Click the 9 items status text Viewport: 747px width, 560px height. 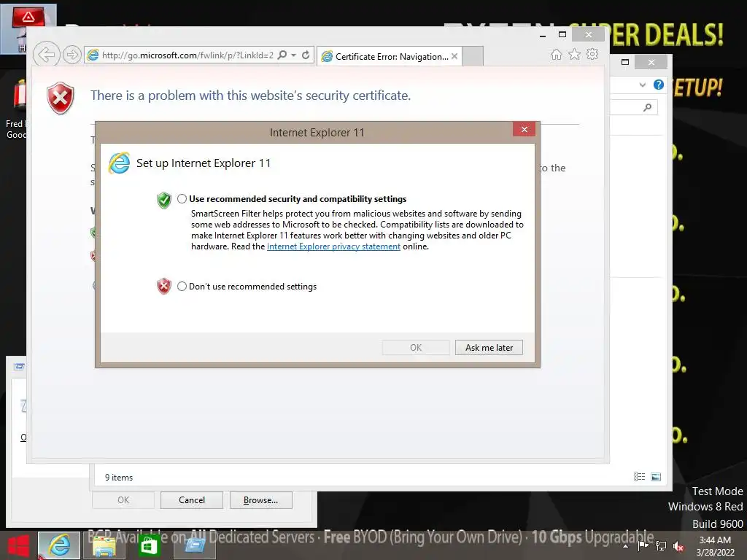click(x=119, y=477)
